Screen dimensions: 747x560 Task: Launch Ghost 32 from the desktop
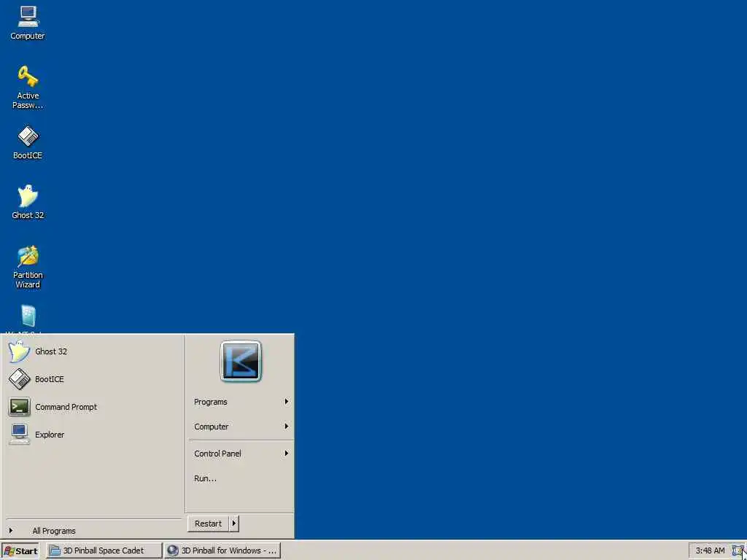click(x=28, y=202)
